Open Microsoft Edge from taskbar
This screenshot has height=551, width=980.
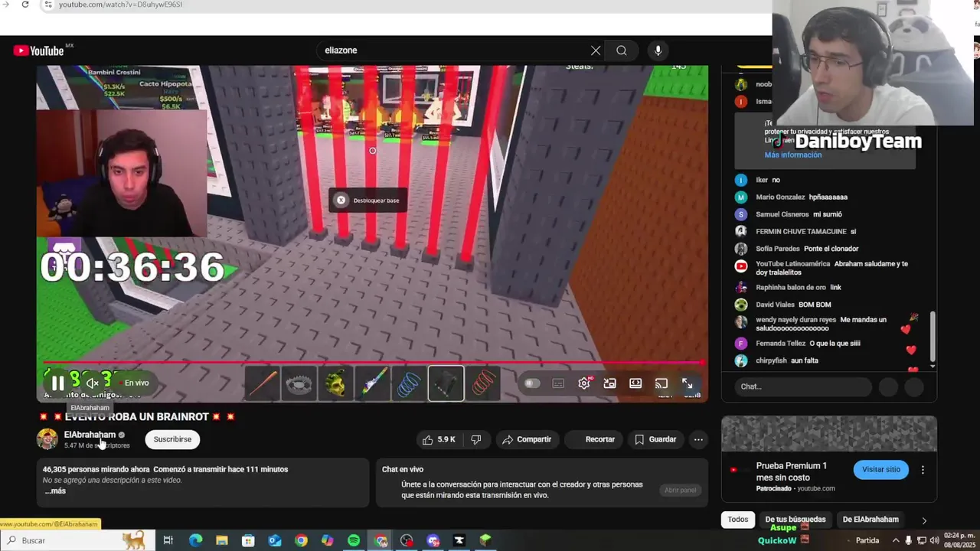point(195,540)
